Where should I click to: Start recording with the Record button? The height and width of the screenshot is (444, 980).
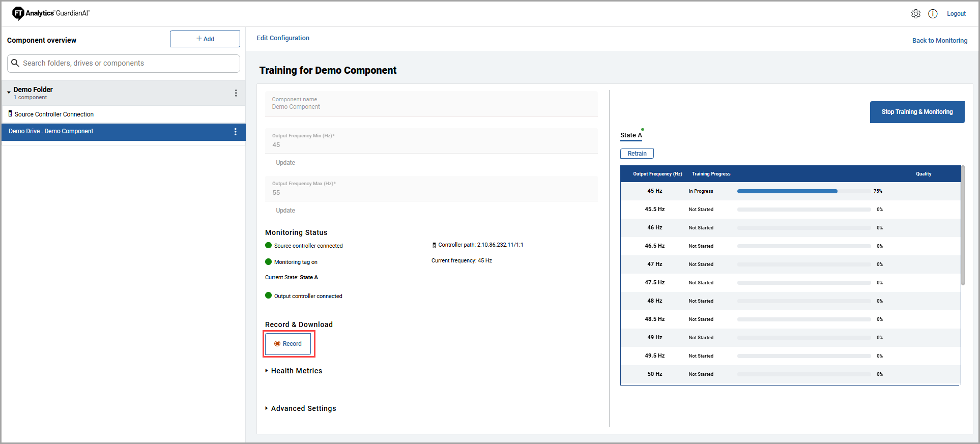point(288,344)
